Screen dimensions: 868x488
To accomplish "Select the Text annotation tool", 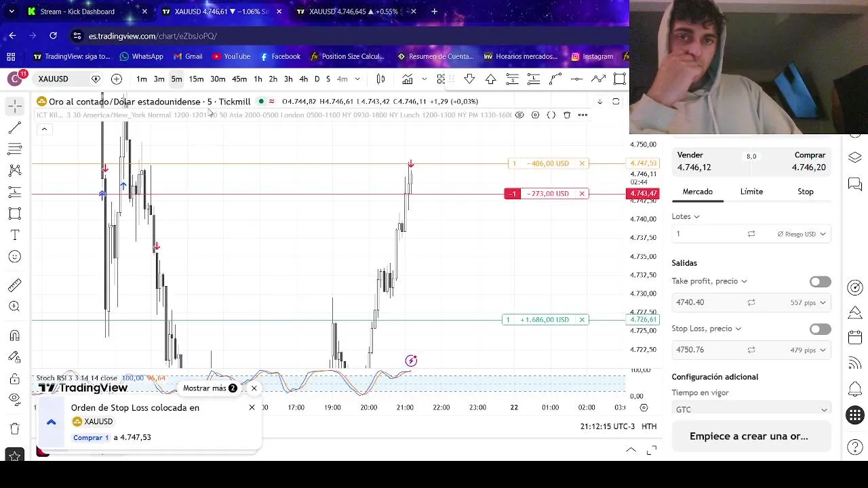I will coord(15,235).
